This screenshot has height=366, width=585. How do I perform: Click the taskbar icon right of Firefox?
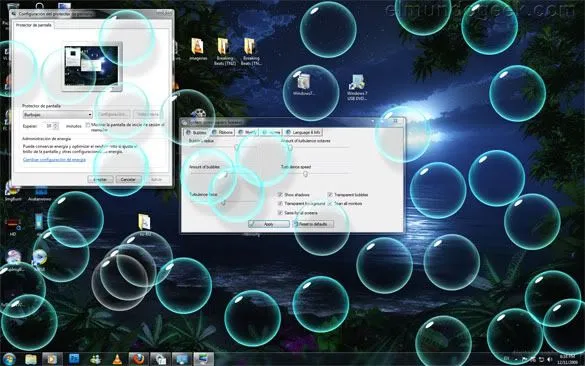click(x=160, y=359)
